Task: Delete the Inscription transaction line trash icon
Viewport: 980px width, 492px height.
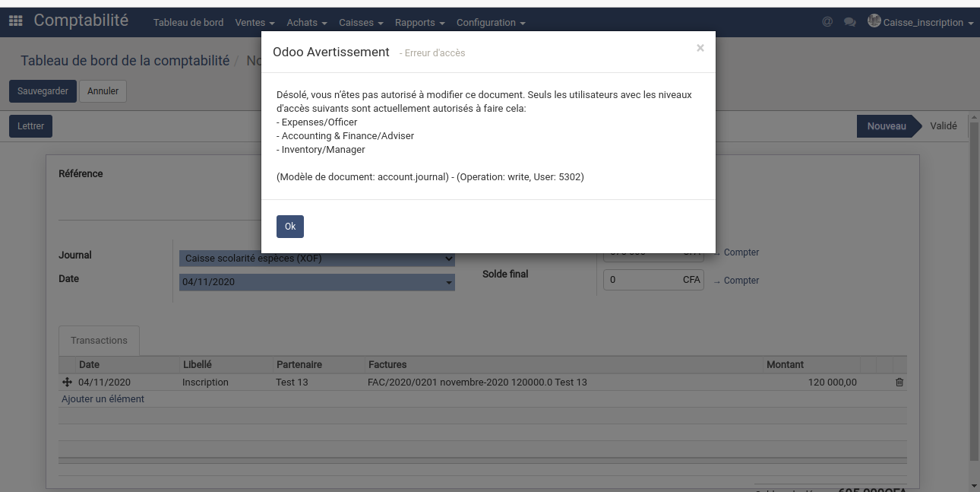Action: point(899,382)
